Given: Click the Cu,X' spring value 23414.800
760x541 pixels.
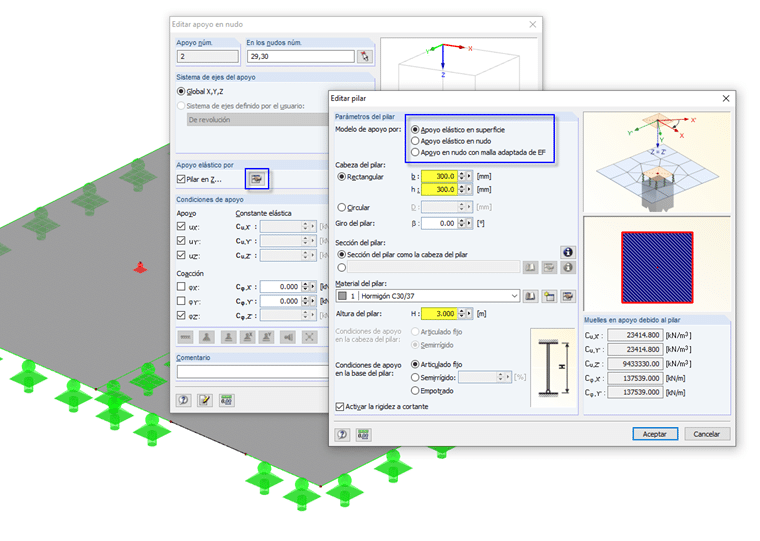Looking at the screenshot, I should click(635, 335).
